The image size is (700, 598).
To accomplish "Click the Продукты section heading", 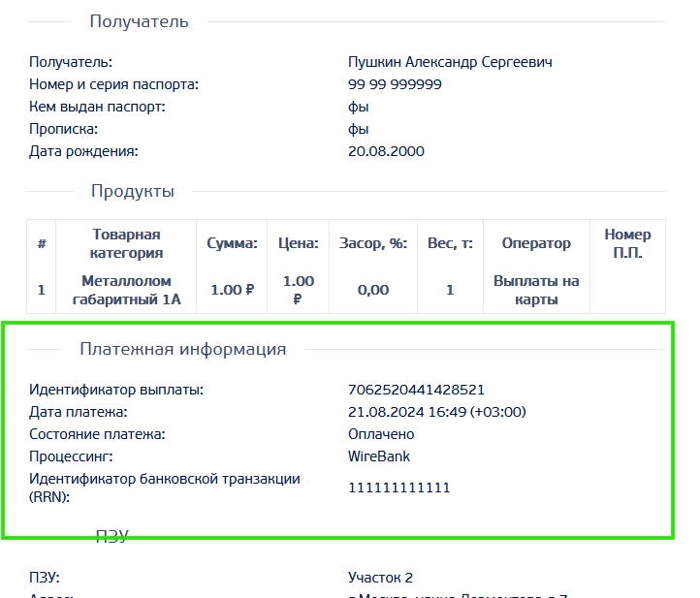I will pyautogui.click(x=133, y=191).
